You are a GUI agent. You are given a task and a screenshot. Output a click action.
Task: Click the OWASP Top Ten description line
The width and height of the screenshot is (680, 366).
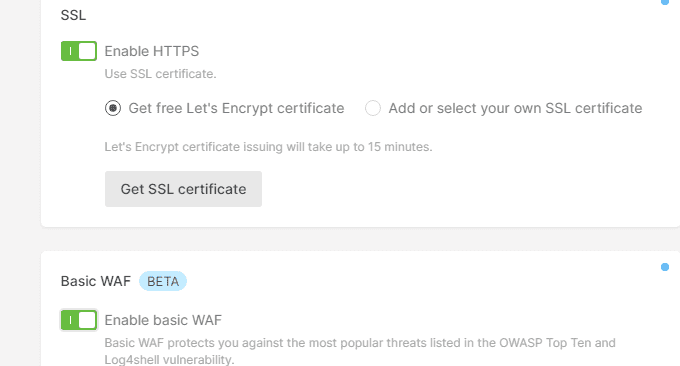(360, 343)
